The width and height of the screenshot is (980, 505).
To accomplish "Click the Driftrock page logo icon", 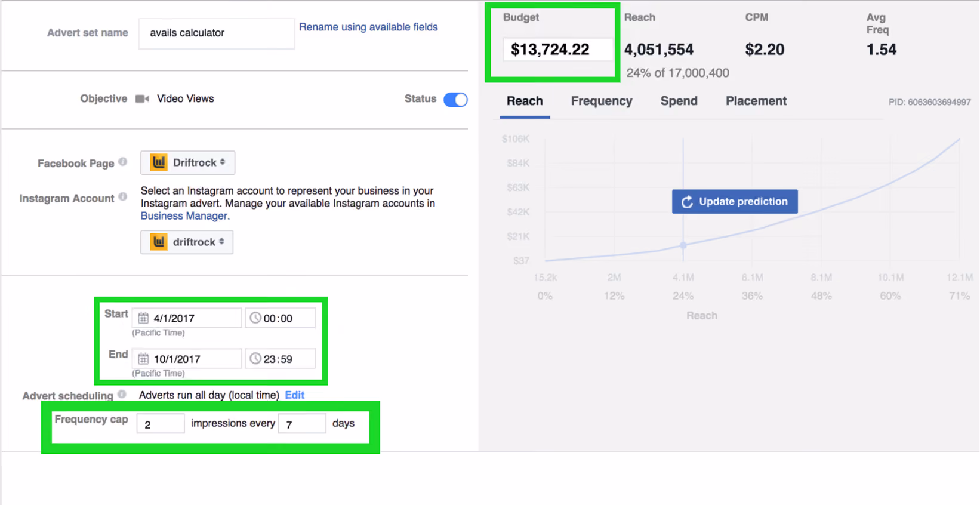I will coord(159,162).
